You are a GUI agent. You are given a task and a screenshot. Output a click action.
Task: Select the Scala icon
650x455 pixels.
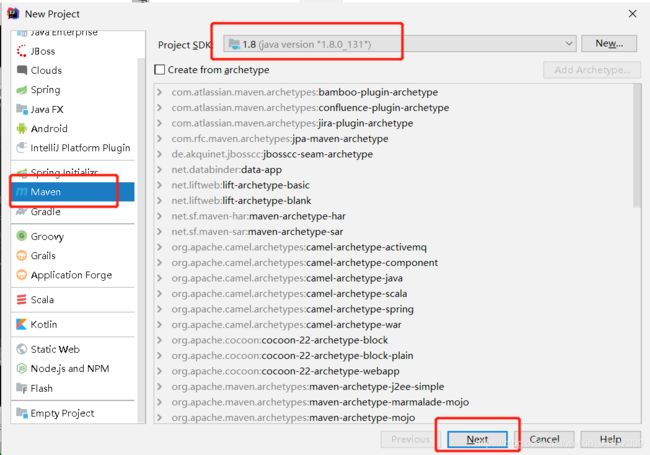22,300
